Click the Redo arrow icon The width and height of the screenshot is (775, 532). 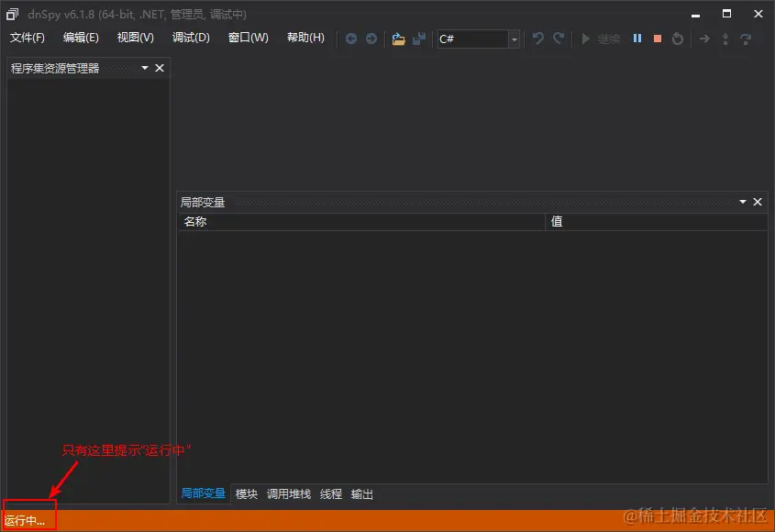pyautogui.click(x=559, y=39)
